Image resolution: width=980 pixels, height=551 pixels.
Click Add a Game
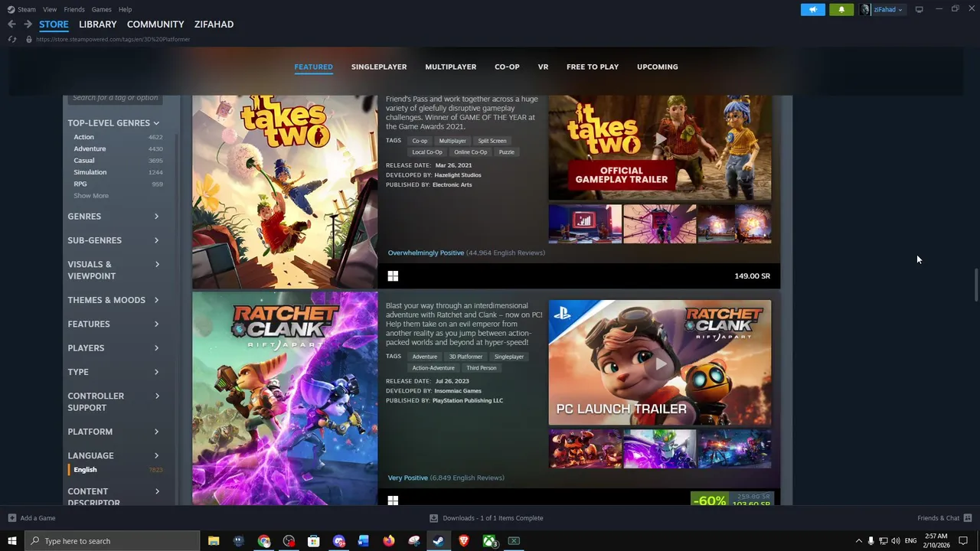point(32,518)
